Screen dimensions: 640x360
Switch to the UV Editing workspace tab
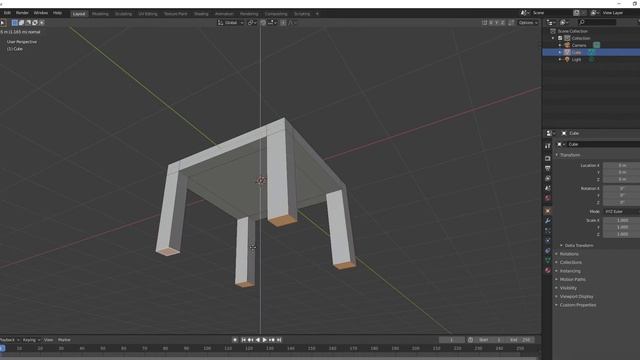148,14
